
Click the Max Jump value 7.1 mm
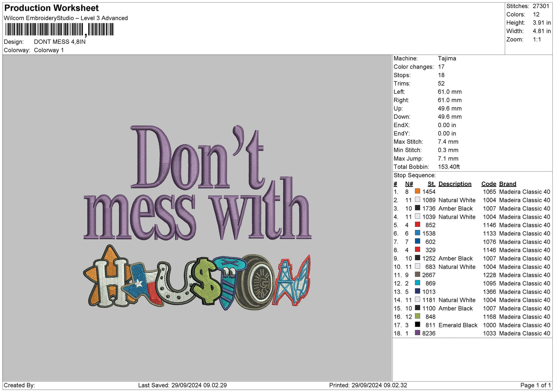[448, 159]
